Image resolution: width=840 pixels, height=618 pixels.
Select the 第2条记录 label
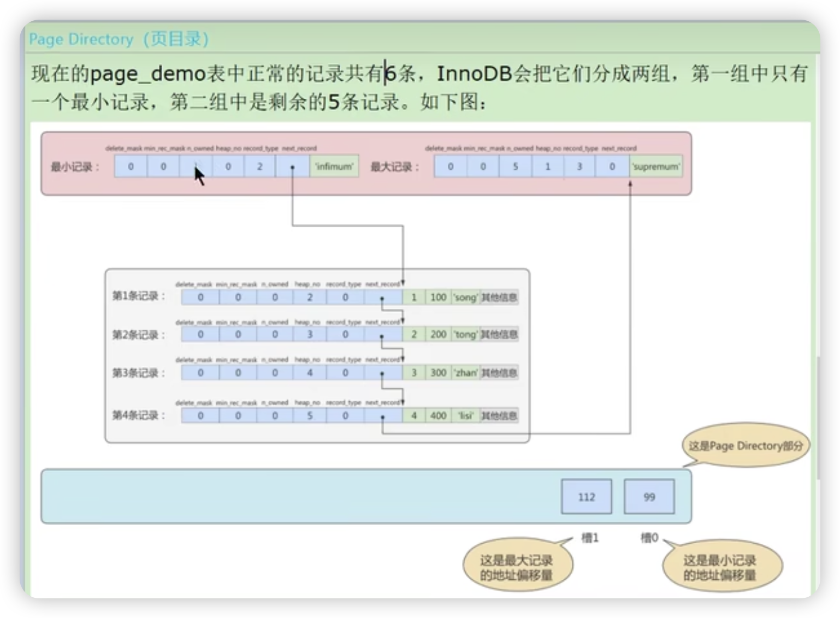point(138,335)
